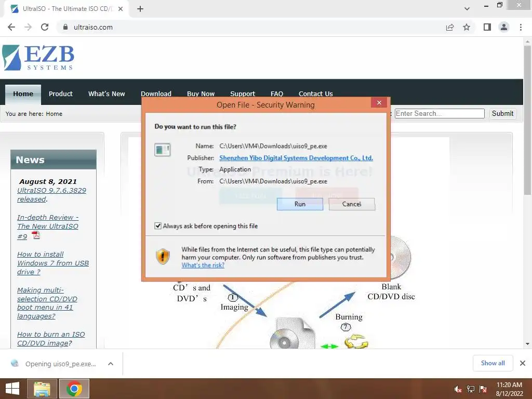Open UltraISO 9.7.6.3829 released news link
The height and width of the screenshot is (399, 532).
coord(51,195)
